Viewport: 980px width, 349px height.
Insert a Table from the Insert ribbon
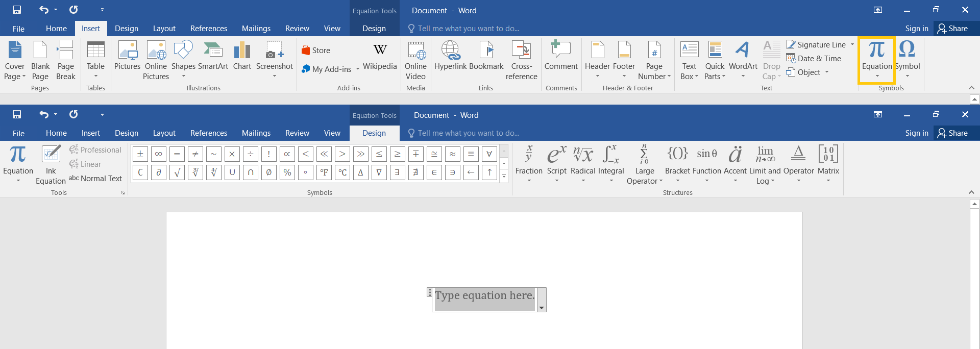pos(95,60)
